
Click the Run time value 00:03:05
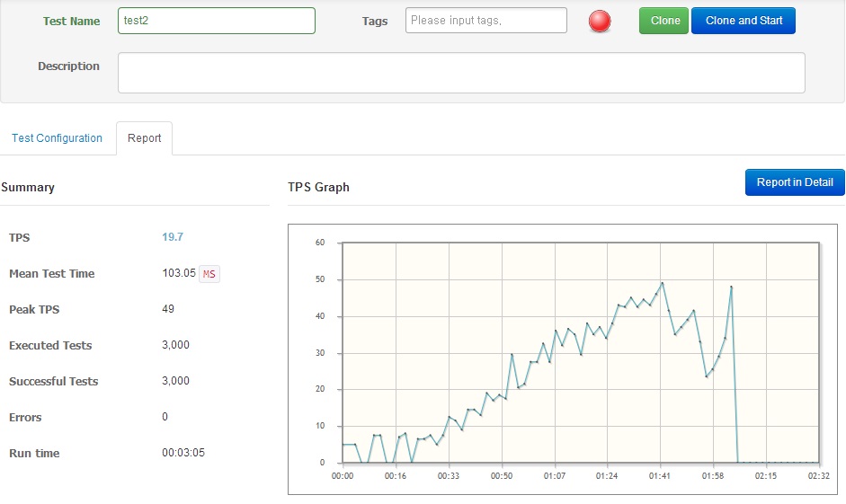pos(183,453)
